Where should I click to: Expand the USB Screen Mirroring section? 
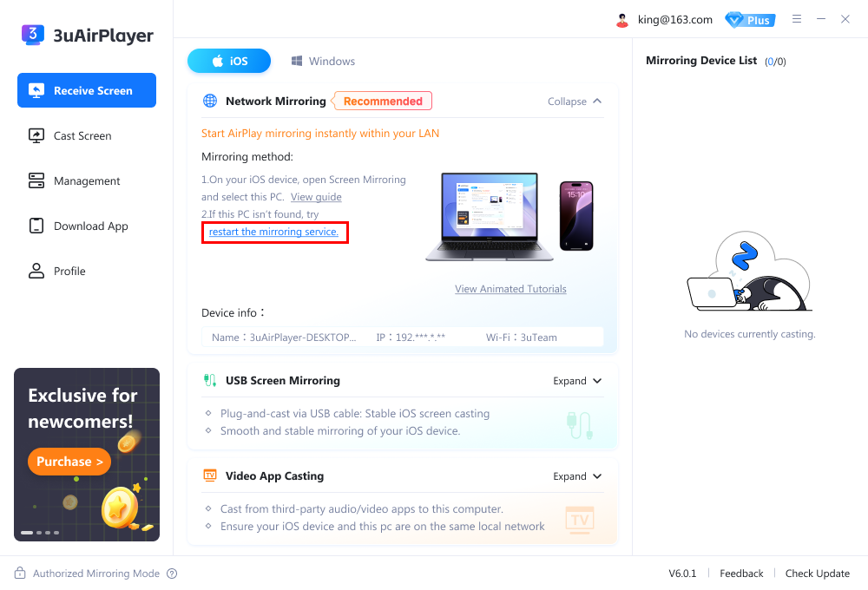tap(575, 380)
